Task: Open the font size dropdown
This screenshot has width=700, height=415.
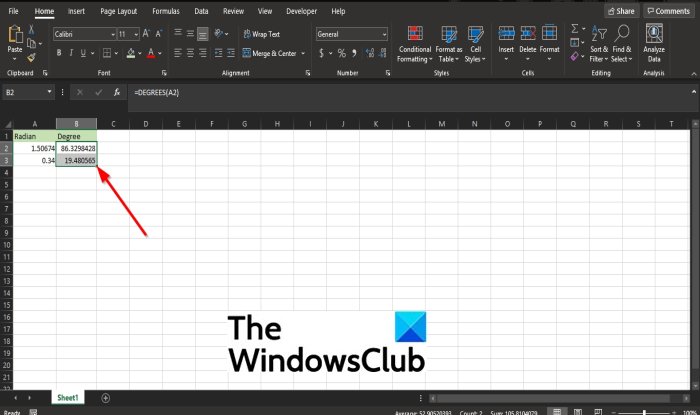Action: tap(136, 34)
